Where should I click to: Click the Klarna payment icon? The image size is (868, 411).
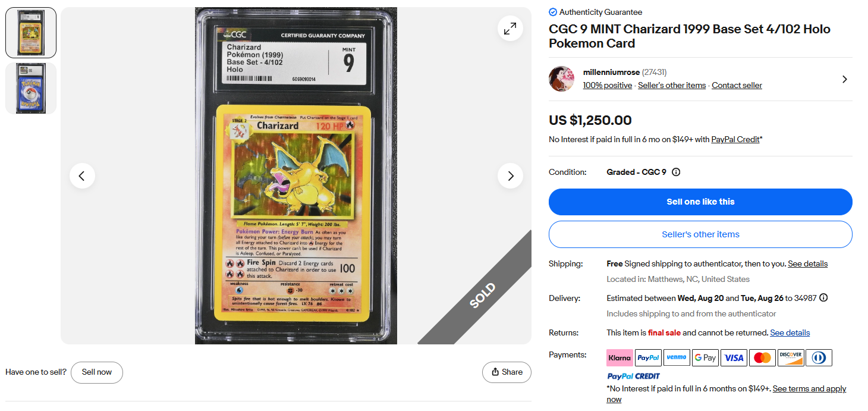point(619,357)
